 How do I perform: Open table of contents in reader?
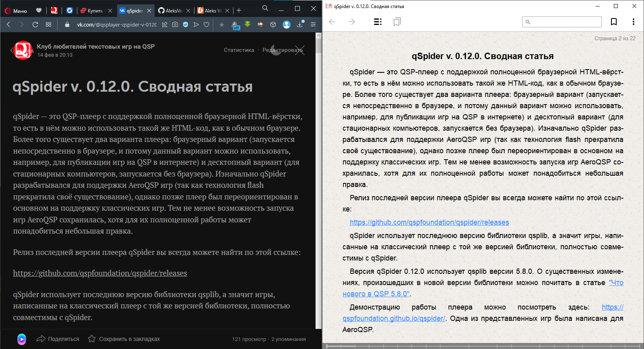tap(378, 22)
